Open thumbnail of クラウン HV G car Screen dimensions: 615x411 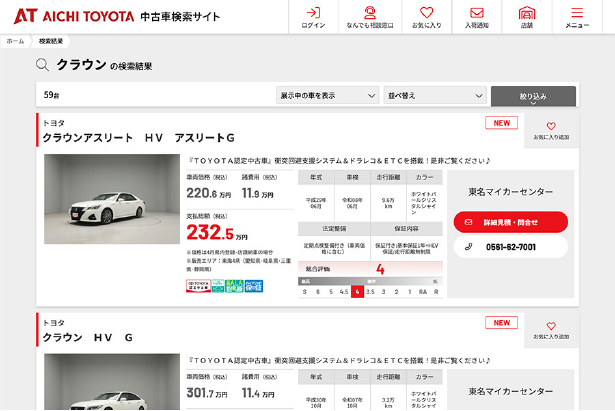(x=112, y=382)
